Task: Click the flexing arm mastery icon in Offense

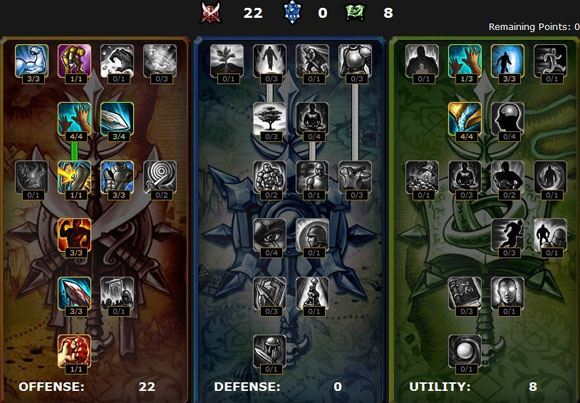Action: 32,61
